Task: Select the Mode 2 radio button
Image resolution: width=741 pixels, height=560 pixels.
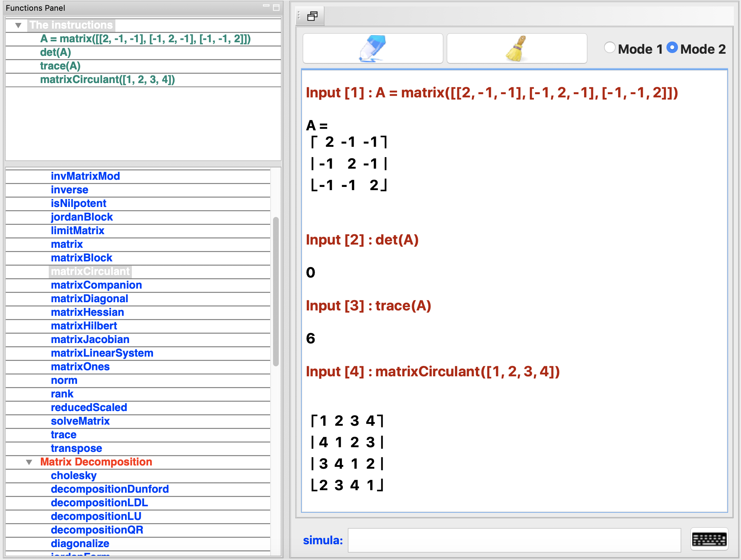Action: coord(672,48)
